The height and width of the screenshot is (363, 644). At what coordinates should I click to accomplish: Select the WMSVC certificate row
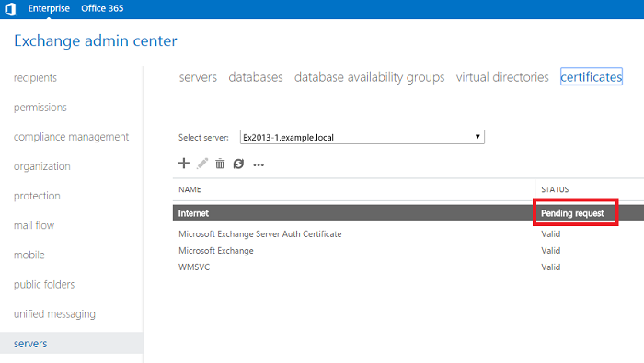[408, 267]
